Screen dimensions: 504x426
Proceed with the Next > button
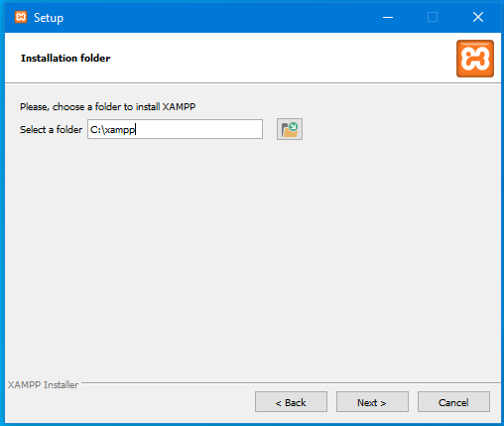click(x=372, y=402)
